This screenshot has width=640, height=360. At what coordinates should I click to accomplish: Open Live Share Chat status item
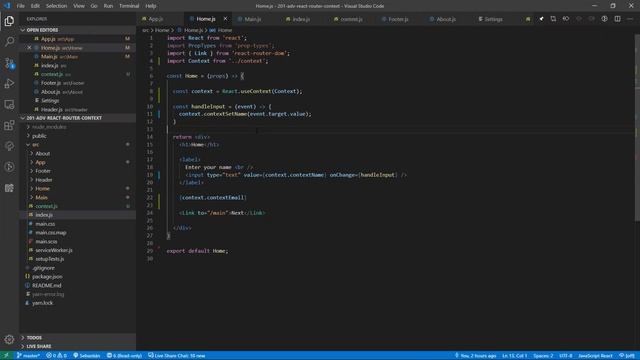coord(176,356)
